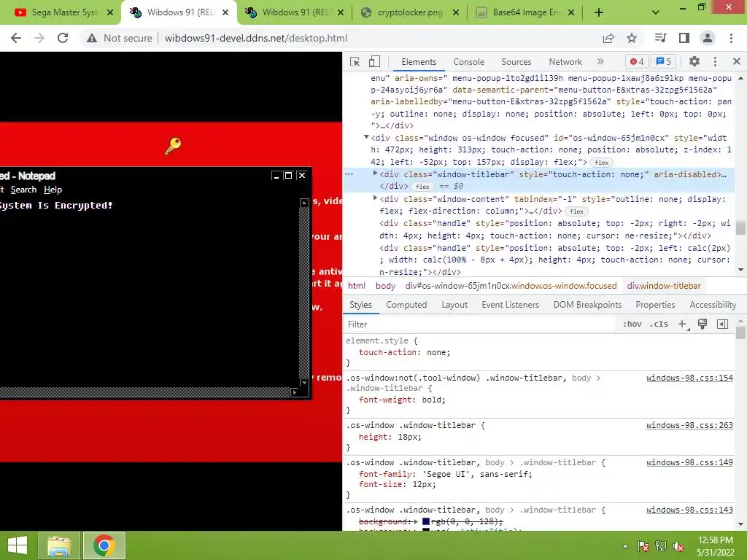
Task: Click the red error count badge
Action: (x=637, y=61)
